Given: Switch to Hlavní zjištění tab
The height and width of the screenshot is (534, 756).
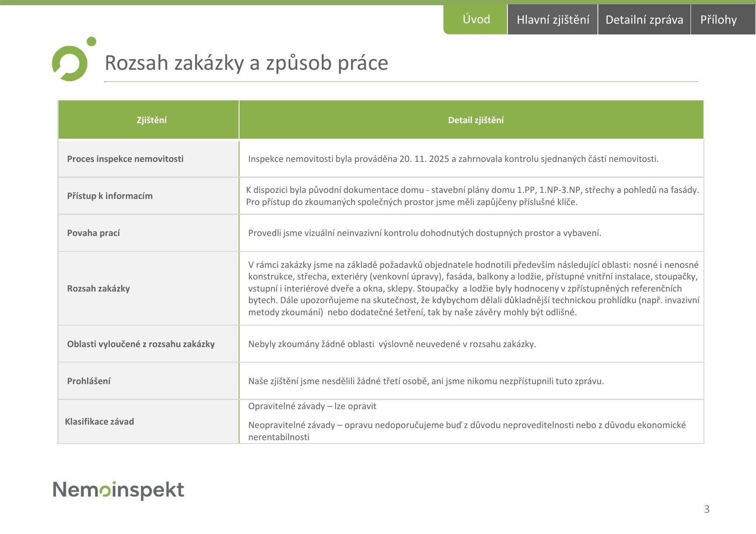Looking at the screenshot, I should click(x=553, y=19).
